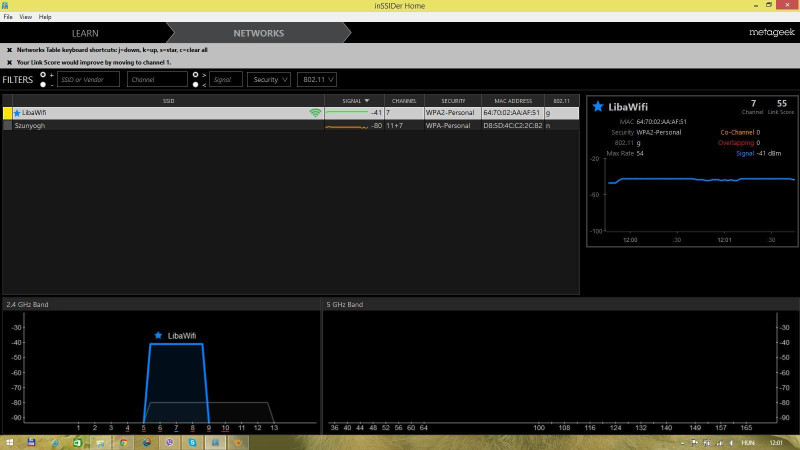The width and height of the screenshot is (800, 450).
Task: Show hidden tray icons arrow
Action: 683,443
